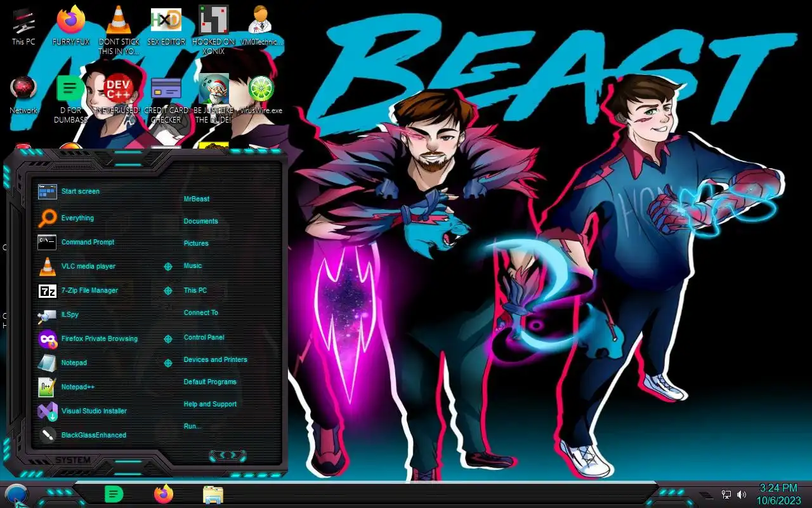Open Documents from the start menu

200,221
